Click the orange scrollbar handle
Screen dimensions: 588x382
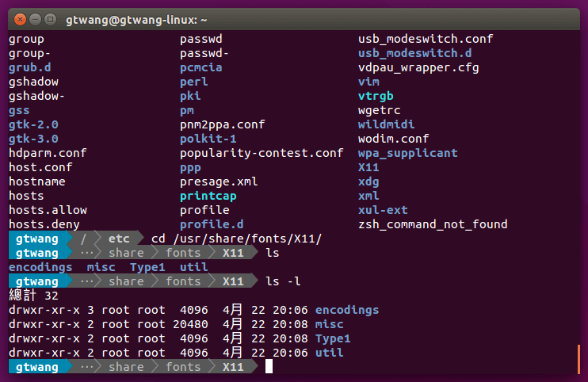click(578, 359)
